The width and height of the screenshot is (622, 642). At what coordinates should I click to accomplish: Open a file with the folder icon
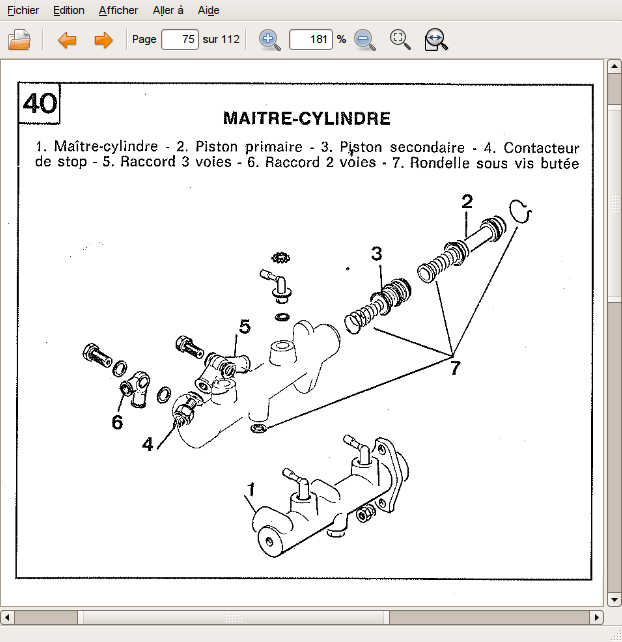[19, 40]
